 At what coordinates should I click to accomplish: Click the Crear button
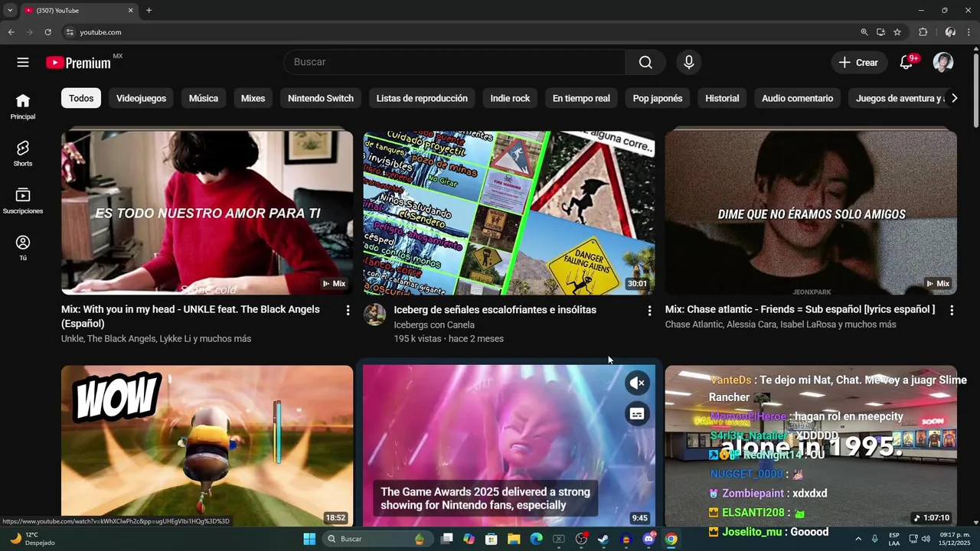click(859, 63)
